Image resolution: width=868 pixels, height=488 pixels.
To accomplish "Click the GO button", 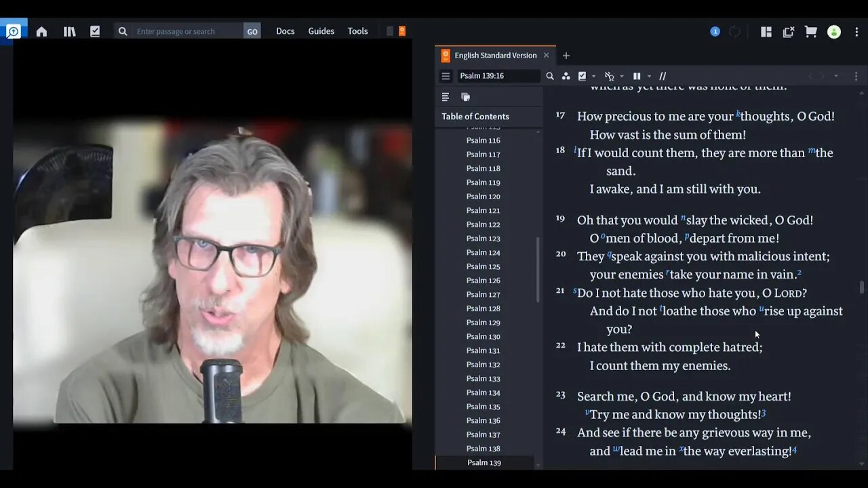I will coord(252,31).
